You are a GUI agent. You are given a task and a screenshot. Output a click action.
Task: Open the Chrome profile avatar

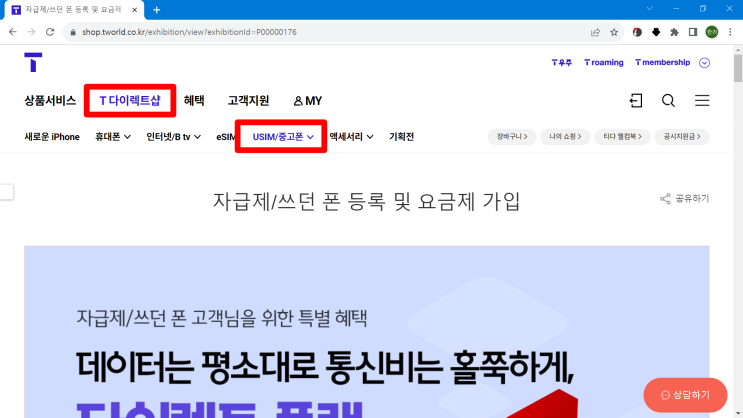tap(712, 32)
